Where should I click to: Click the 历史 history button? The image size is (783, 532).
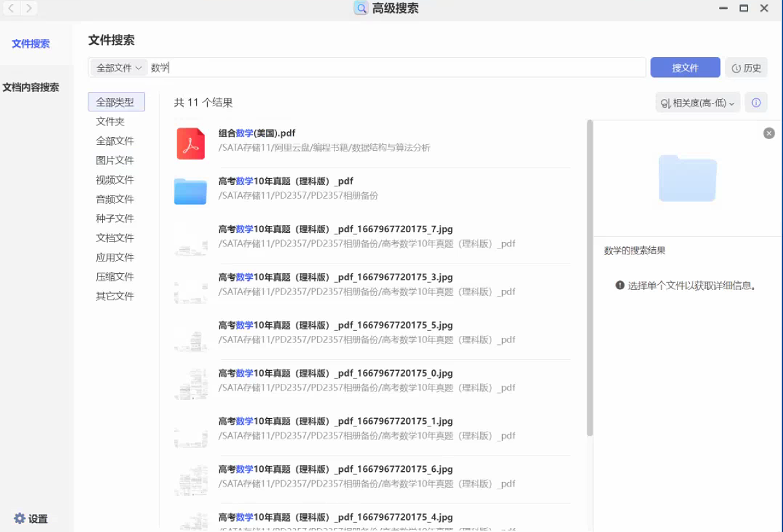[746, 68]
